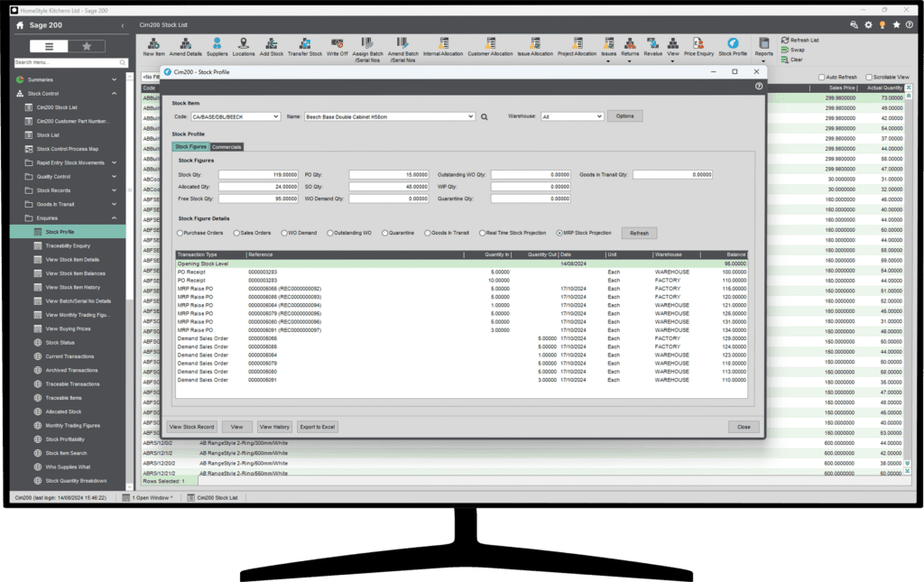The width and height of the screenshot is (924, 582).
Task: Open Price Enquiry tool
Action: pyautogui.click(x=698, y=47)
